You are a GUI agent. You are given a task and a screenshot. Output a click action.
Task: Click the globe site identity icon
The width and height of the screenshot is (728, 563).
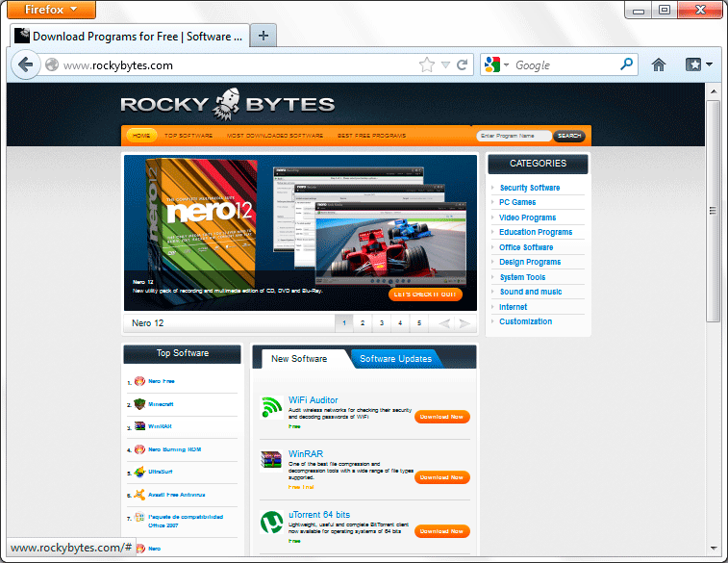52,64
